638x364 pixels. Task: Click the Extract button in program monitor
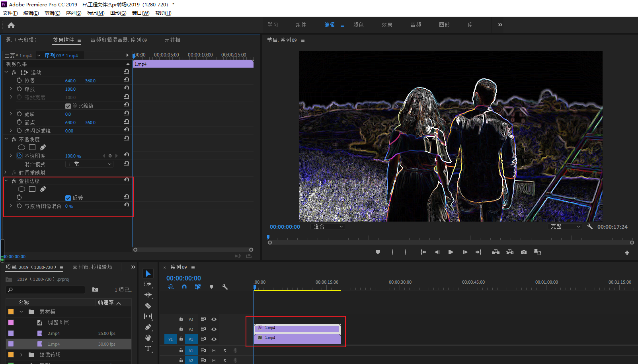(x=509, y=252)
